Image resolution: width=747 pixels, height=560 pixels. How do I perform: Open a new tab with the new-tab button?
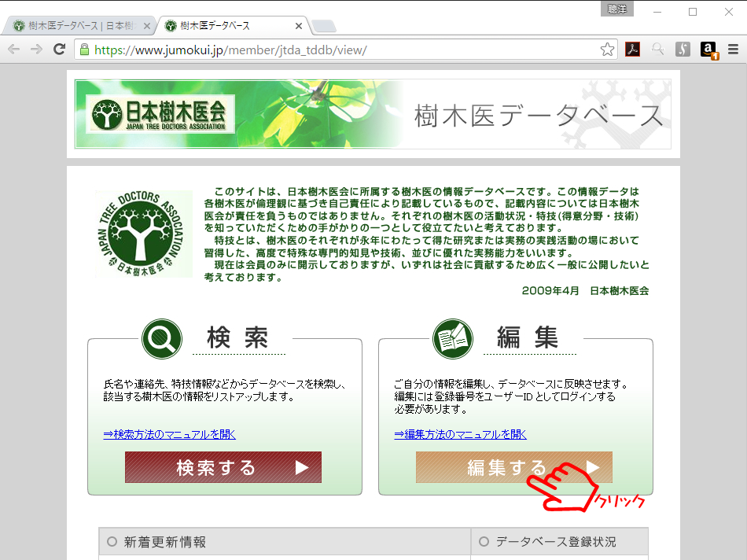click(x=325, y=26)
